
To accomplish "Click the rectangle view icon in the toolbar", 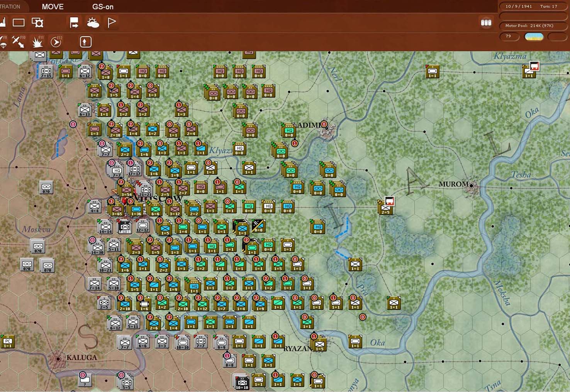I will [19, 23].
